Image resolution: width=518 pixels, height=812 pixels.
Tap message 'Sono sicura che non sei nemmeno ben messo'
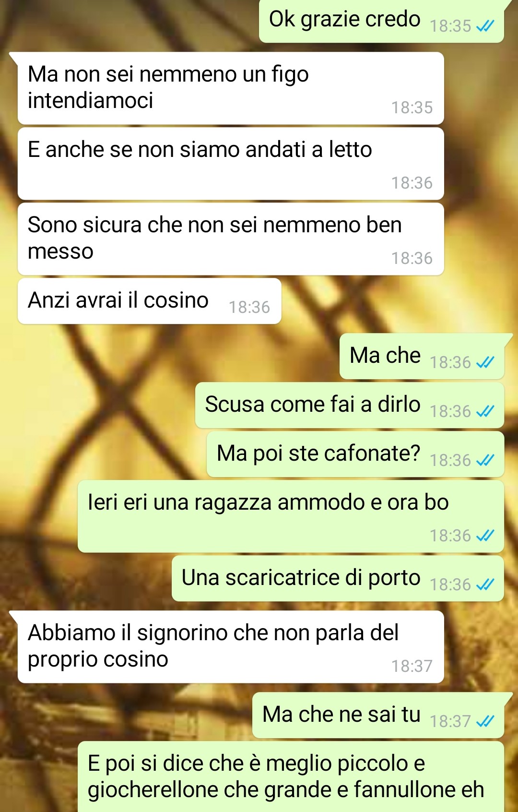click(231, 239)
